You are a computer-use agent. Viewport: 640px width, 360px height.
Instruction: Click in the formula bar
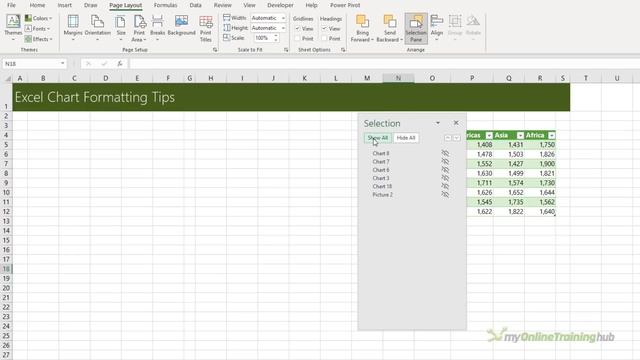click(384, 64)
